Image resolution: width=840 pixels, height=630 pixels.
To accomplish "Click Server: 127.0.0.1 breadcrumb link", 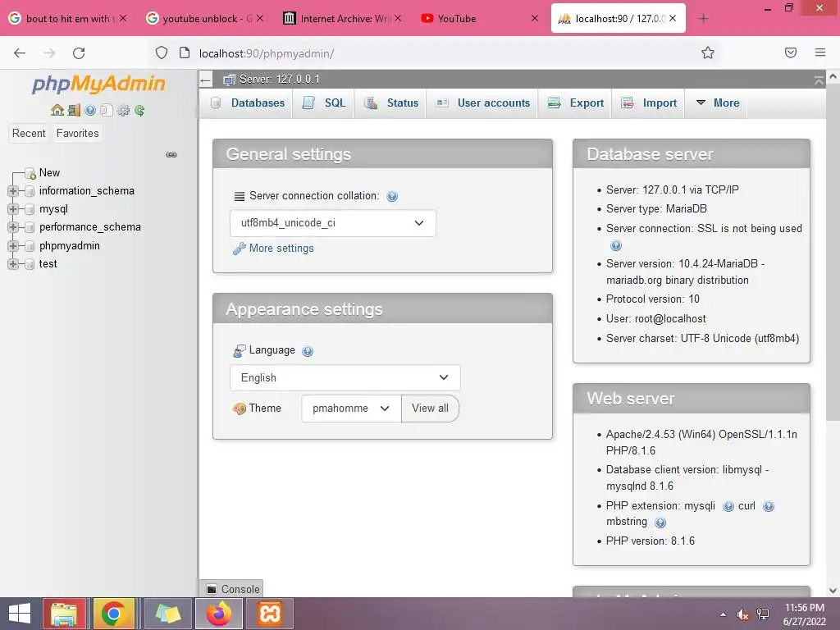I will 279,80.
